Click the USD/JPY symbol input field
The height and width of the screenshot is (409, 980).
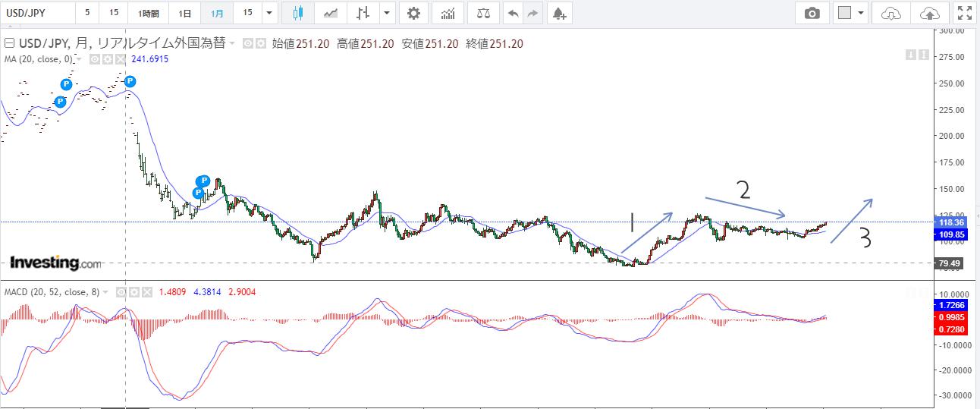point(38,13)
